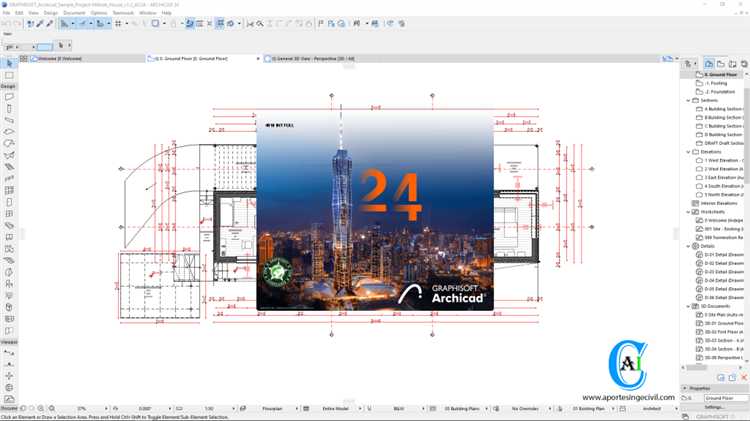
Task: Open the File menu
Action: [6, 13]
